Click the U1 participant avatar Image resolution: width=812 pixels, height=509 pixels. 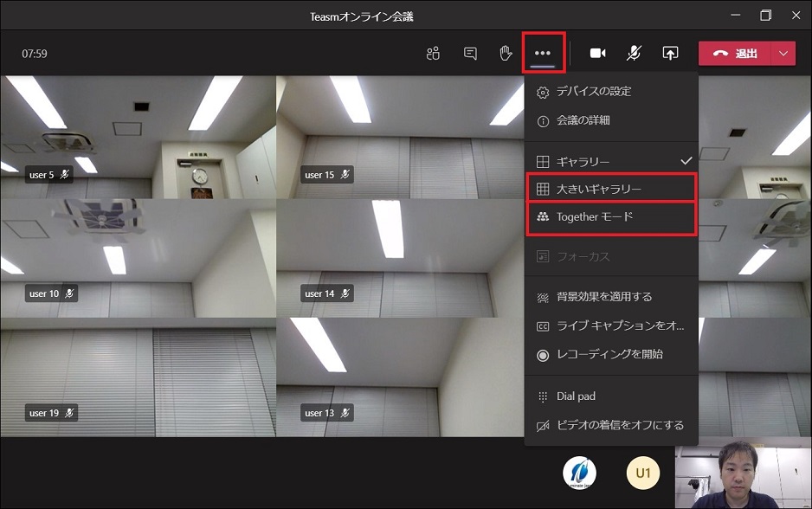[642, 473]
